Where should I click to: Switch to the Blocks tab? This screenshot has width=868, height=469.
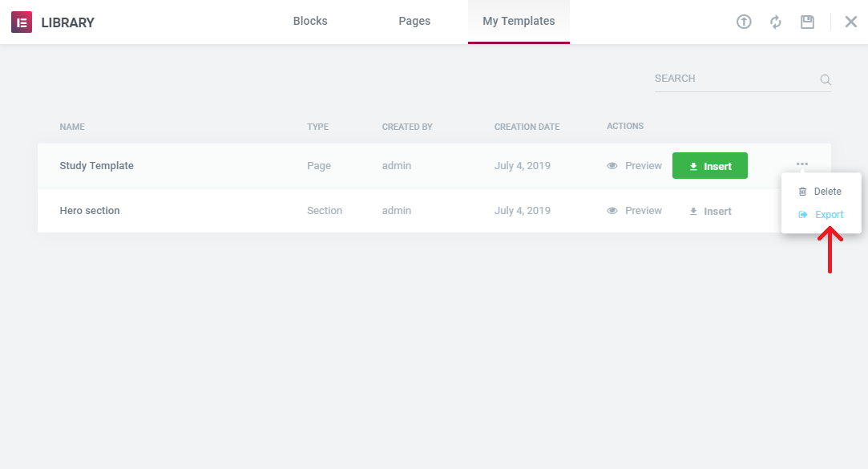click(310, 21)
